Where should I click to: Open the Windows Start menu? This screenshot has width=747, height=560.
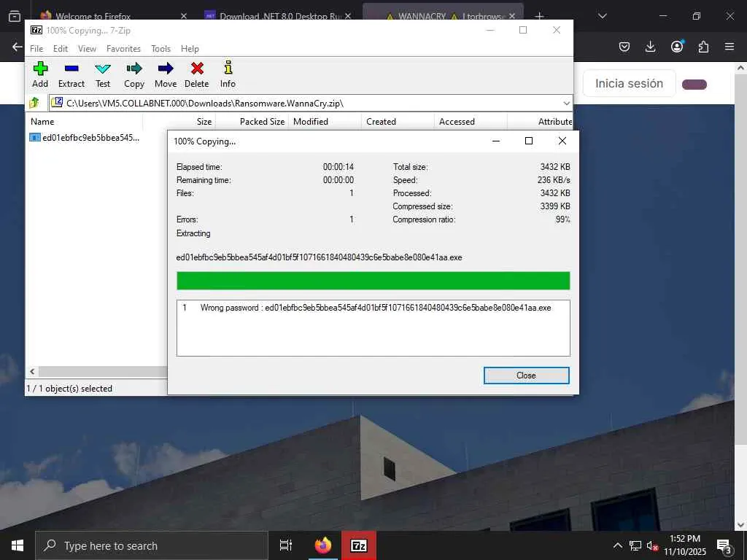(18, 545)
